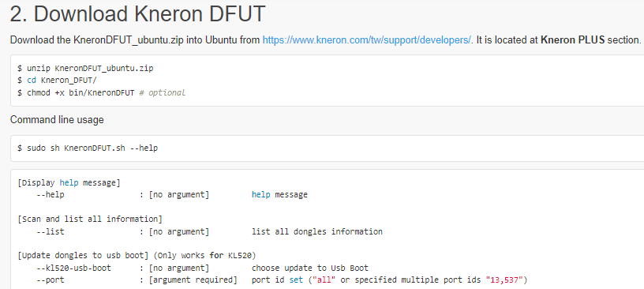Viewport: 644px width, 289px height.
Task: Click the "# optional" comment text
Action: pyautogui.click(x=163, y=92)
